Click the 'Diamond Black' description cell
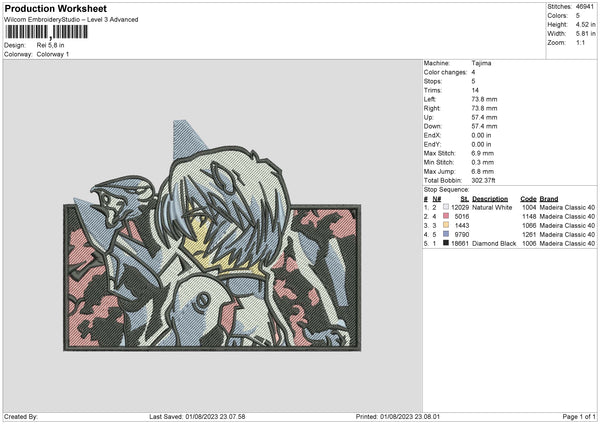The image size is (600, 424). (494, 243)
